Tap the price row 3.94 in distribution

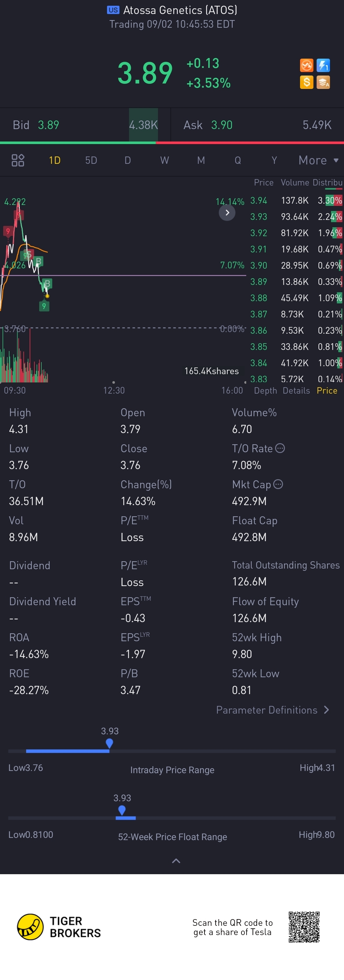pos(297,200)
